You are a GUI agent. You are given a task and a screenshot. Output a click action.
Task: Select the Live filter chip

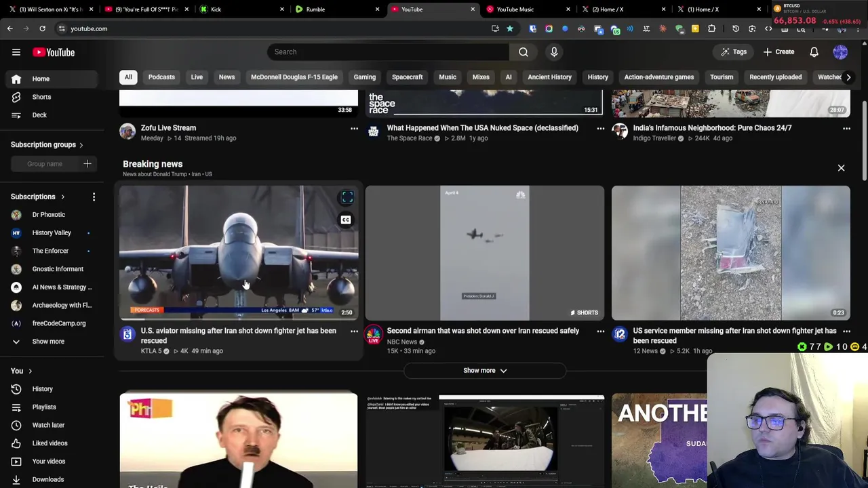click(x=197, y=77)
